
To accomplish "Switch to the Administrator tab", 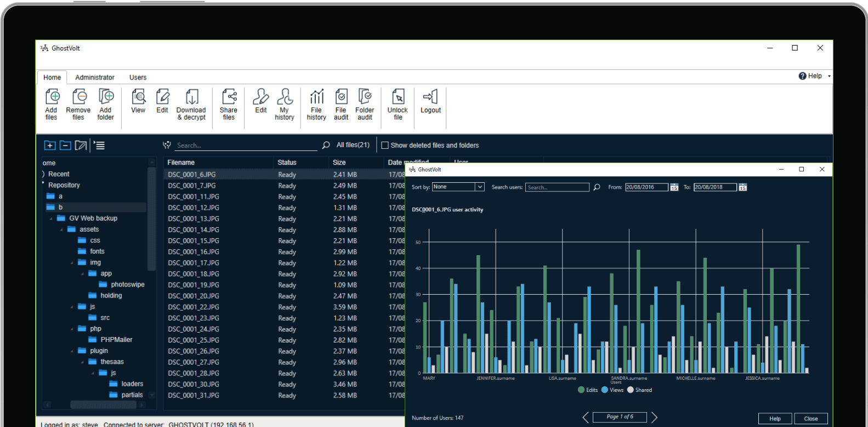I will coord(95,77).
